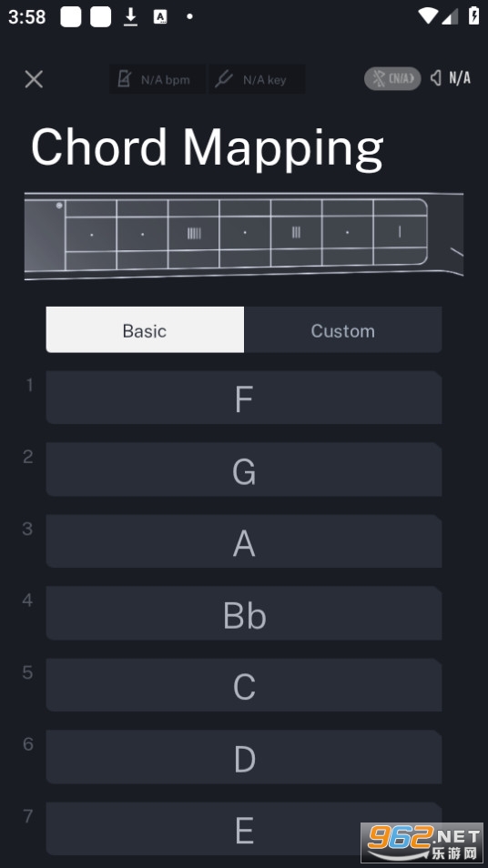Tap the N/A bpm tempo field
This screenshot has height=868, width=488.
pyautogui.click(x=158, y=79)
